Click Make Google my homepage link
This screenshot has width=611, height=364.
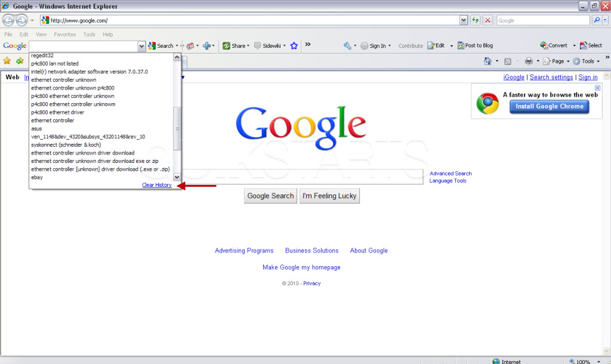tap(301, 267)
